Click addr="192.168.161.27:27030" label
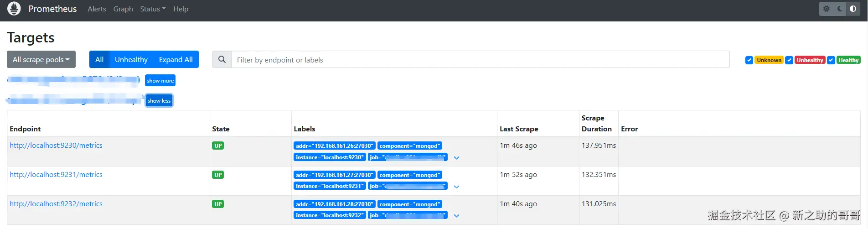Image resolution: width=868 pixels, height=229 pixels. (x=335, y=175)
